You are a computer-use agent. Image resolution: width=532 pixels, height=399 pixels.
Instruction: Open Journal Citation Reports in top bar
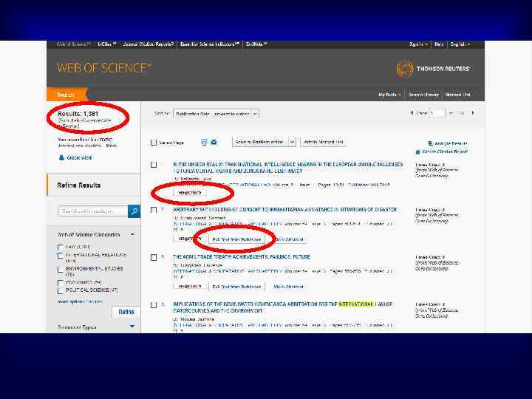click(148, 44)
